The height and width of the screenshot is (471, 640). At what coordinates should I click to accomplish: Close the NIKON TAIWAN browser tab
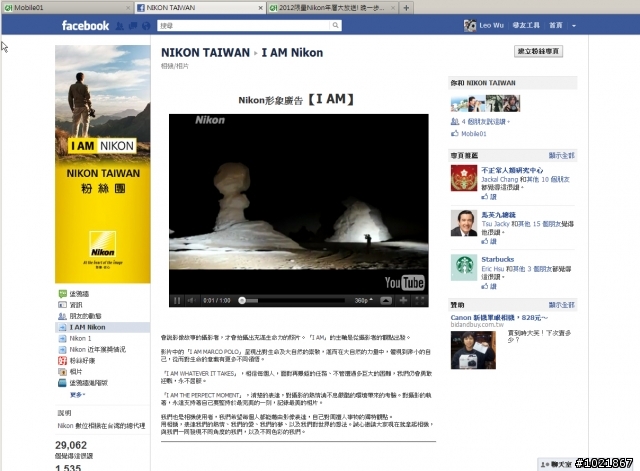pos(260,8)
